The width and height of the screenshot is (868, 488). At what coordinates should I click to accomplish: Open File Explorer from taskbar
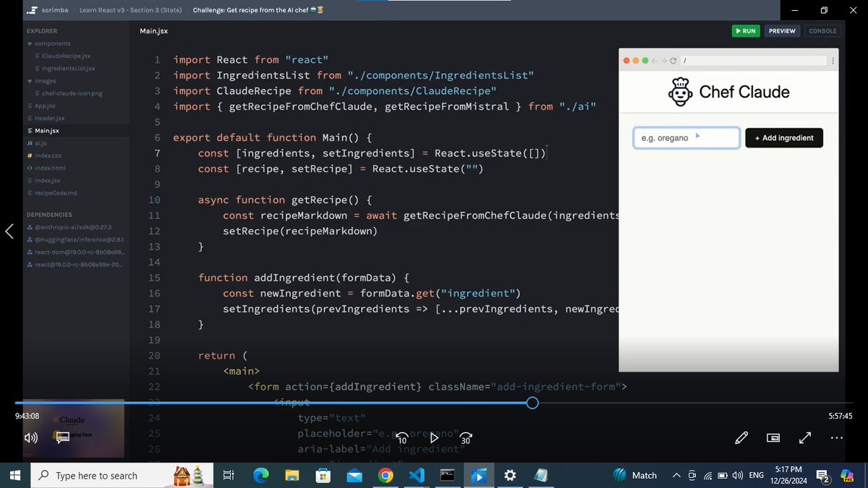tap(292, 475)
